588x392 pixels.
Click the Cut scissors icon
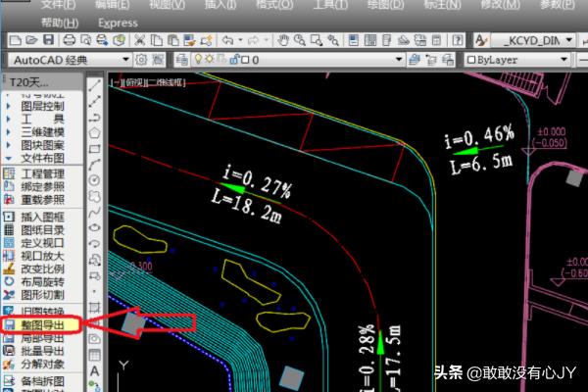pos(140,40)
